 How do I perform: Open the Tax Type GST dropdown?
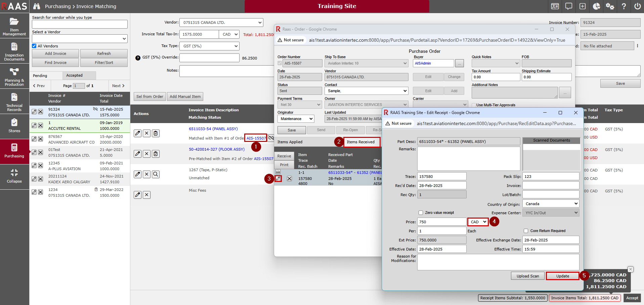click(210, 46)
